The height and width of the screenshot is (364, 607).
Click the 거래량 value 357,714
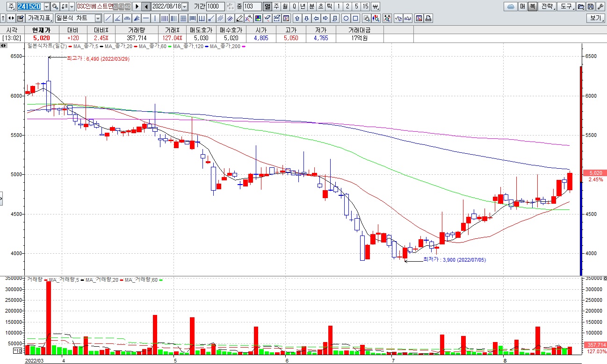(x=137, y=38)
